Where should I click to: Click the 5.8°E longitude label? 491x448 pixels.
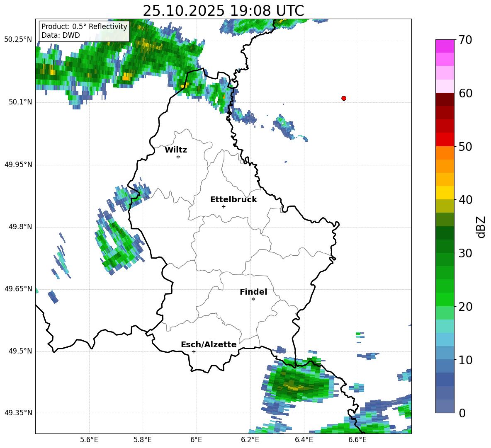click(x=143, y=440)
